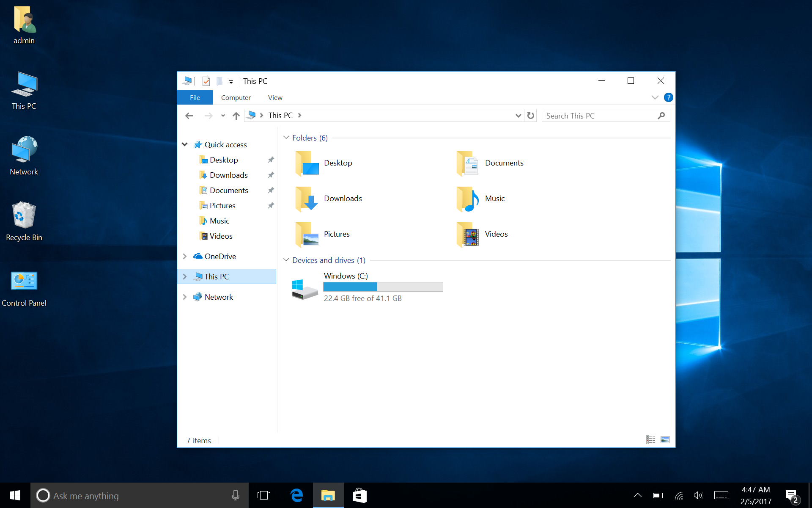Open the Windows Start menu
This screenshot has width=812, height=508.
[15, 495]
